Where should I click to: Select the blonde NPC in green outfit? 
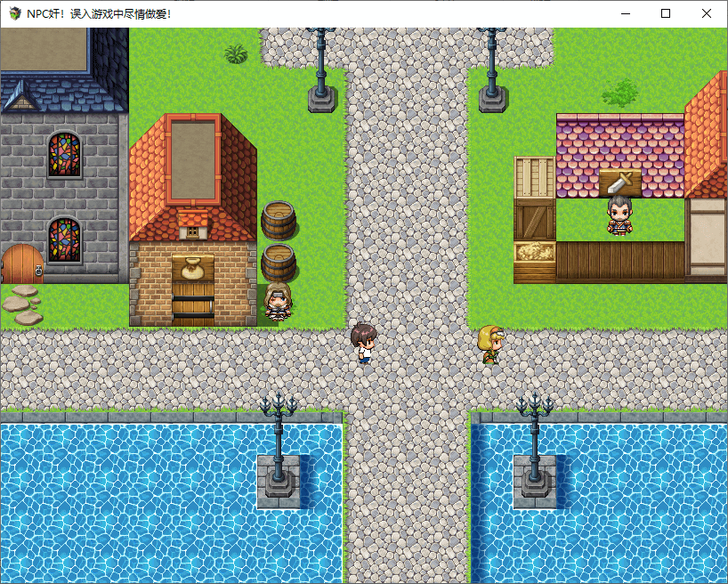point(490,345)
